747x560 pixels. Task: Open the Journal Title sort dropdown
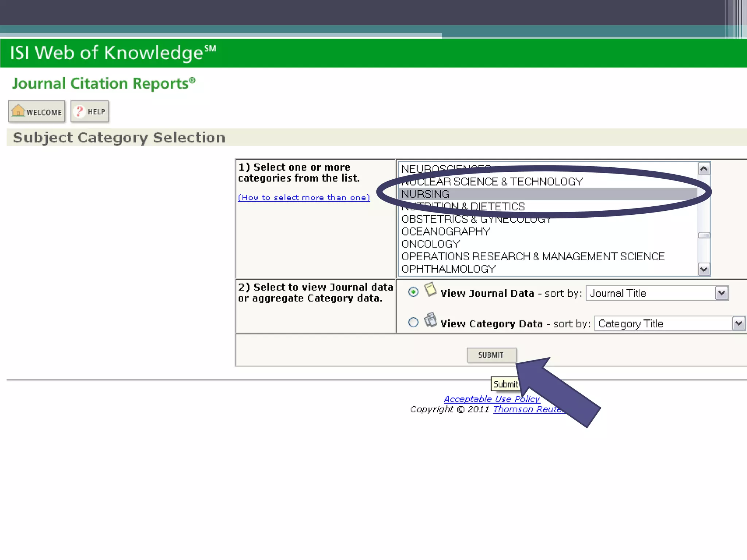click(x=721, y=293)
